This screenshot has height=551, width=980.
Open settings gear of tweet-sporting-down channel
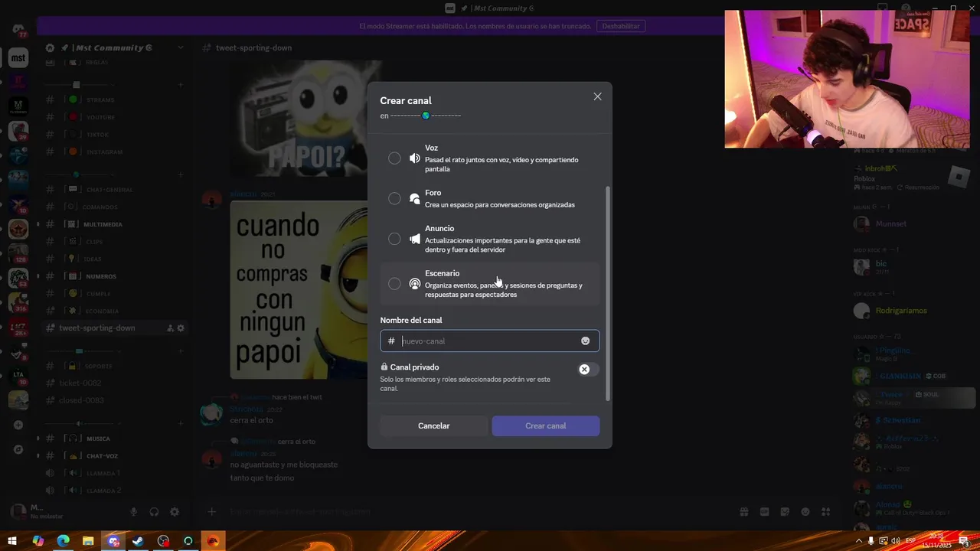tap(181, 328)
